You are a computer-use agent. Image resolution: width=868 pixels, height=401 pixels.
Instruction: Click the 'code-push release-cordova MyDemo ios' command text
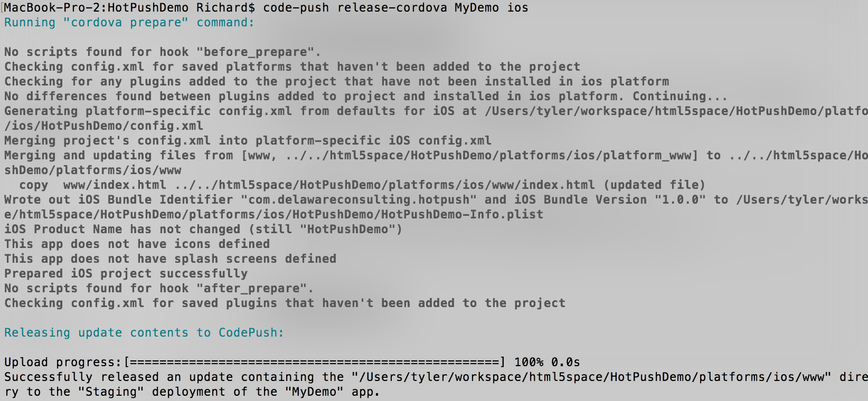click(x=395, y=8)
